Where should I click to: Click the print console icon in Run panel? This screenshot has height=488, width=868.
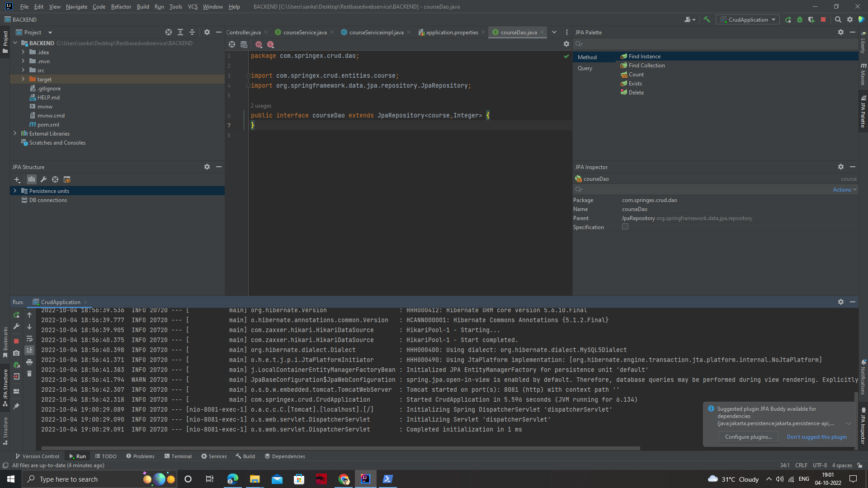click(x=29, y=362)
